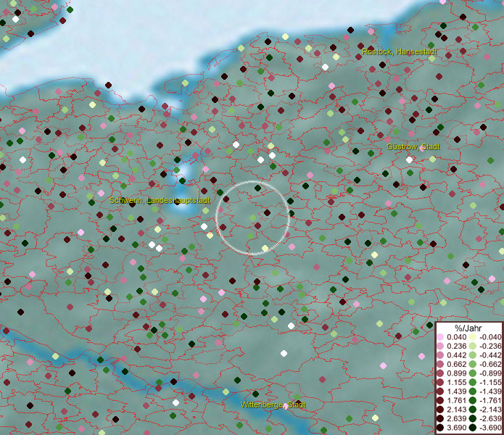
Task: Select the legend text "-1.761"
Action: pyautogui.click(x=490, y=401)
